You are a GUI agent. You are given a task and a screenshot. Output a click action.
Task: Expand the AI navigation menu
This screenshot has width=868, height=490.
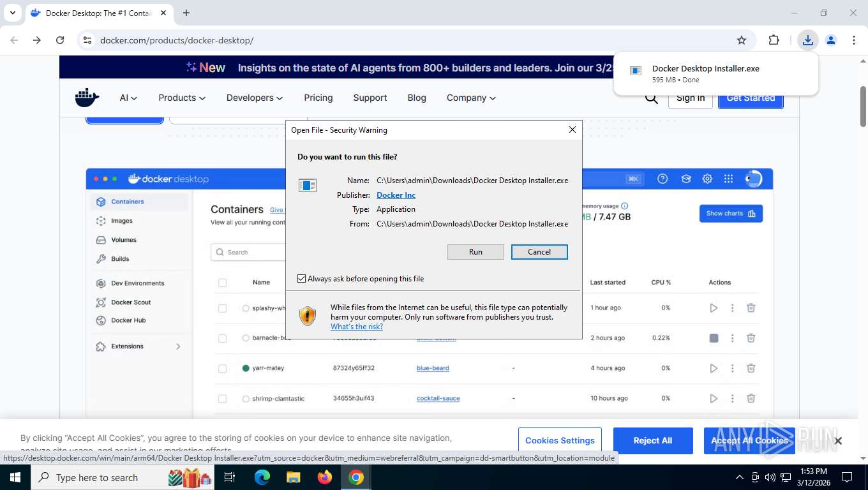[128, 98]
